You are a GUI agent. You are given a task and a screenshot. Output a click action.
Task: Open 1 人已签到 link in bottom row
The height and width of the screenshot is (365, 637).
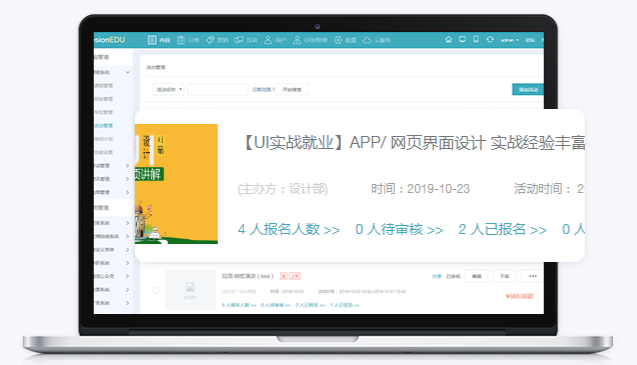pos(345,305)
